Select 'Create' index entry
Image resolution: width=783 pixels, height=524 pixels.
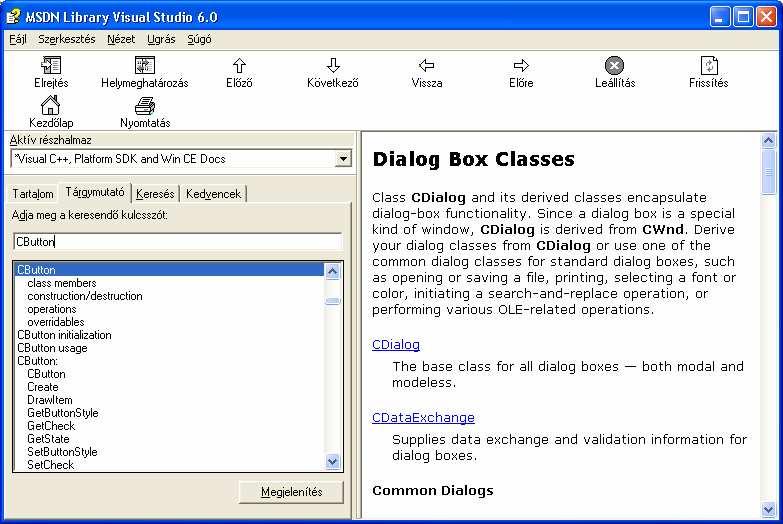click(42, 387)
